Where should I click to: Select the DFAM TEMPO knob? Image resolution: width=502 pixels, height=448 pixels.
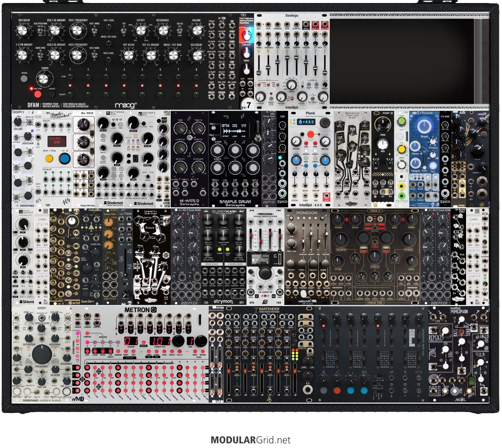(x=45, y=79)
